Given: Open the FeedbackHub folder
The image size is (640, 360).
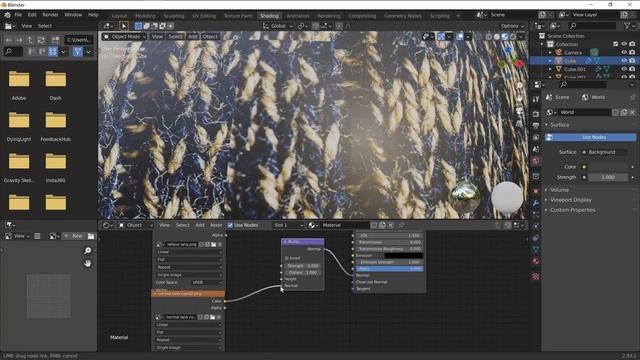Looking at the screenshot, I should coord(56,126).
